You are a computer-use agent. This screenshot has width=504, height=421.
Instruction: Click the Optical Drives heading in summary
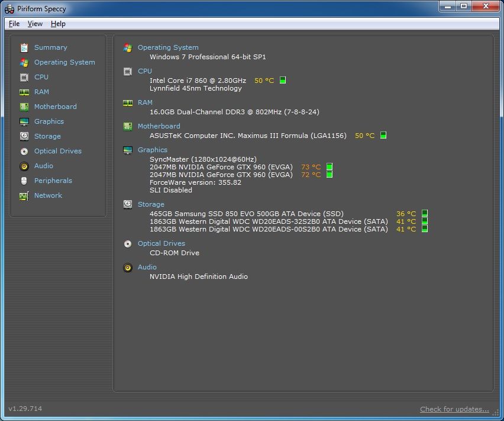[161, 244]
